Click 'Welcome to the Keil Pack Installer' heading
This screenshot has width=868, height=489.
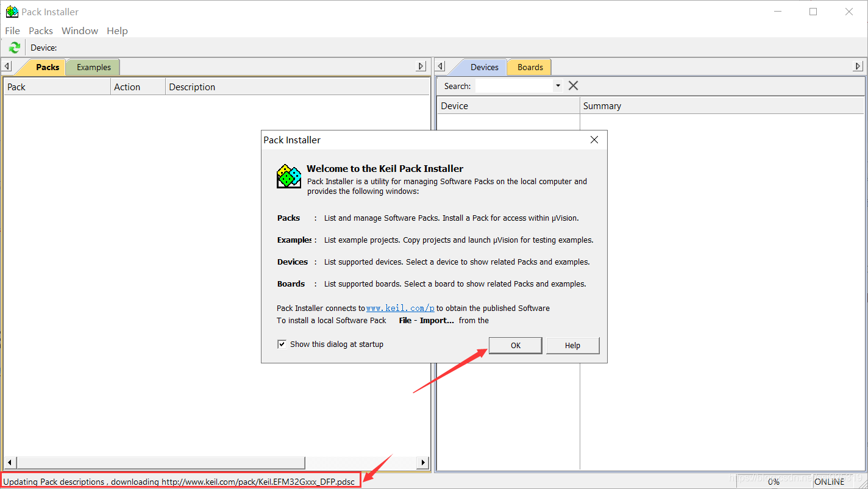pos(385,168)
